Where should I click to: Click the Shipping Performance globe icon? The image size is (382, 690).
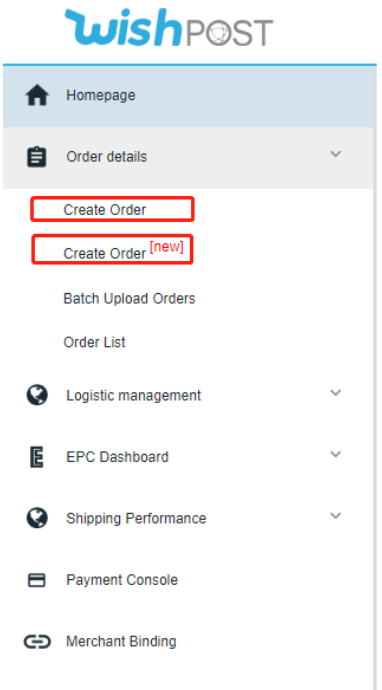[37, 518]
